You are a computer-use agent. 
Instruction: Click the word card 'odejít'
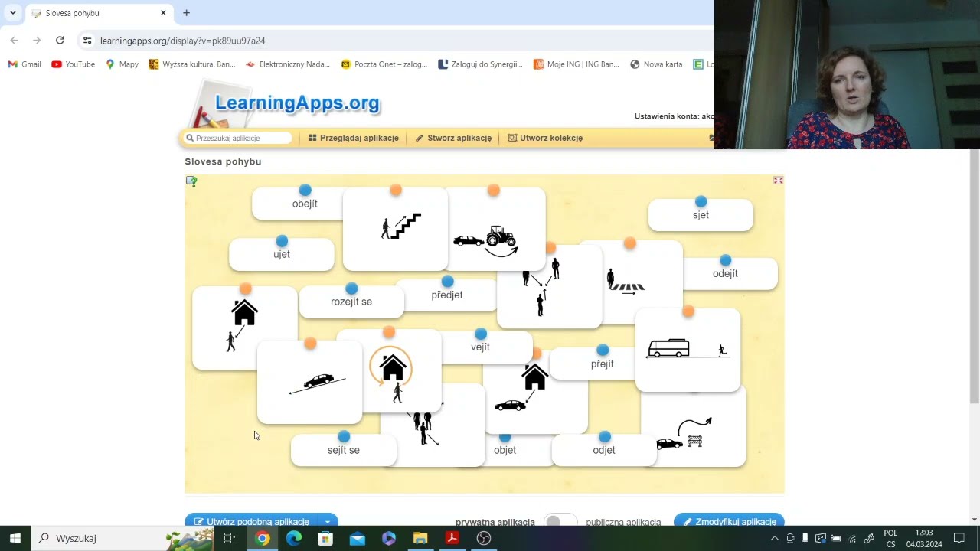(730, 273)
